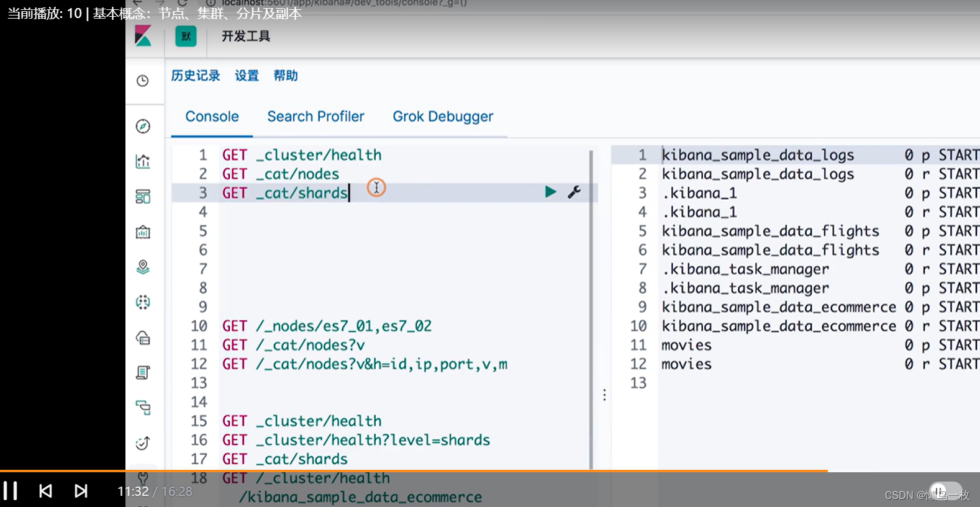
Task: Click line 16 GET _cluster/health?level=shards
Action: click(x=356, y=440)
